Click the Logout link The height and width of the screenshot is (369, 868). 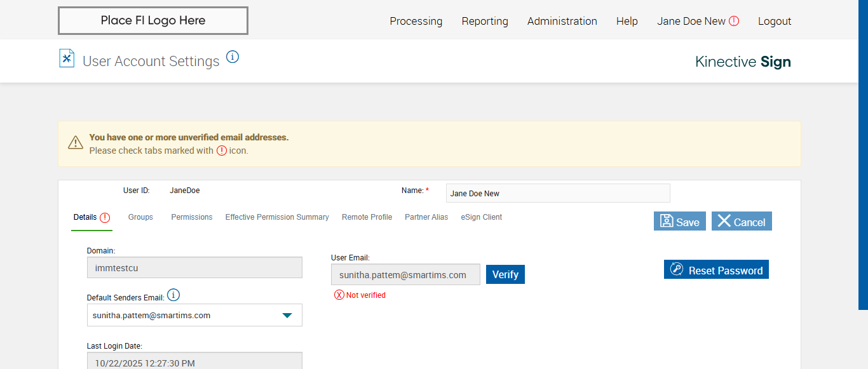(x=775, y=21)
